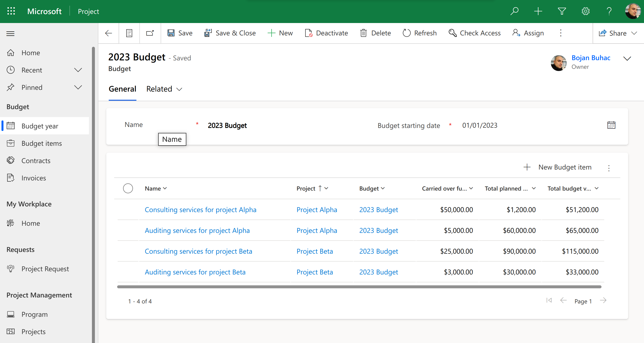Click the plus quick-create icon in header
The image size is (644, 343).
[x=538, y=11]
